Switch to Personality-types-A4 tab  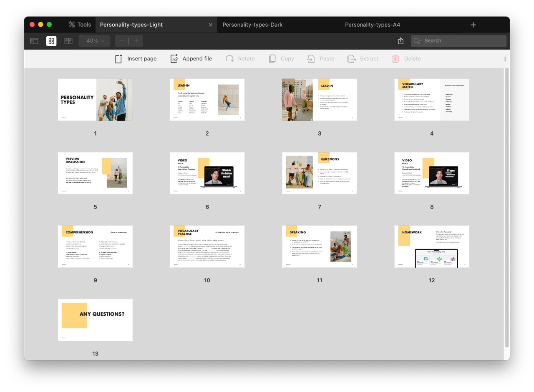(373, 25)
